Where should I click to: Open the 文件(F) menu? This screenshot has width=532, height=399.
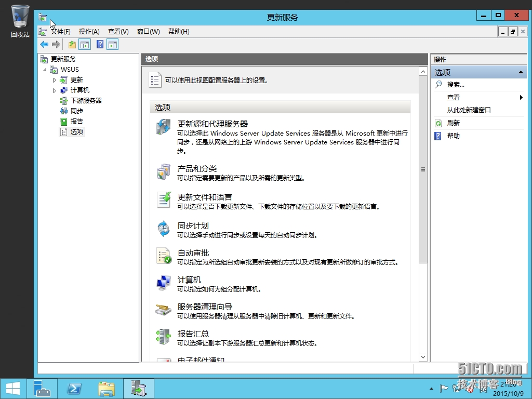pos(61,32)
